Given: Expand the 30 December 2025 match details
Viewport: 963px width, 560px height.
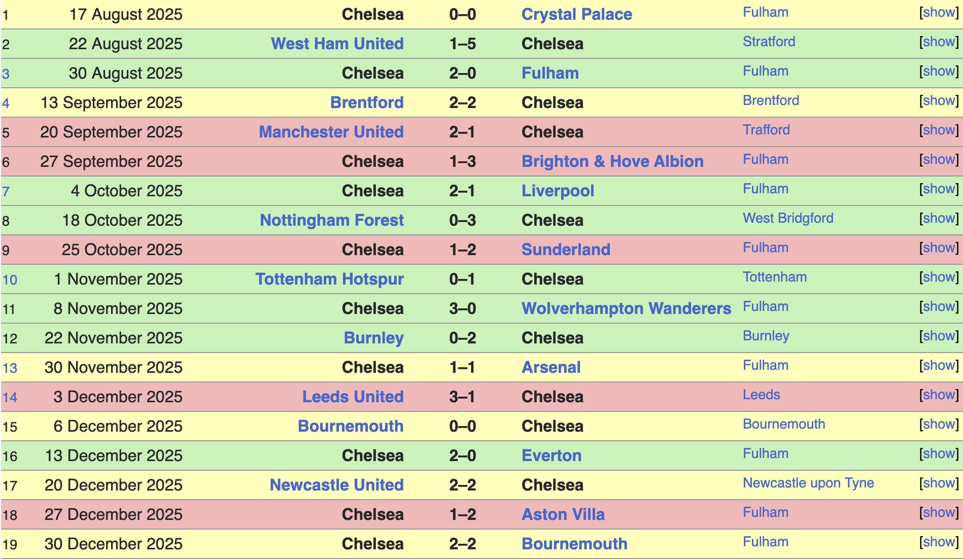Looking at the screenshot, I should point(939,542).
